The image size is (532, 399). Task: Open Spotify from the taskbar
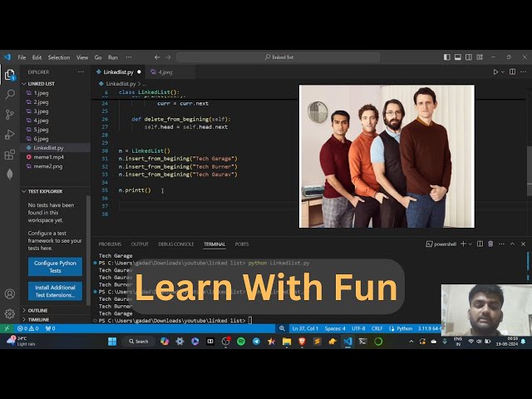(x=241, y=342)
